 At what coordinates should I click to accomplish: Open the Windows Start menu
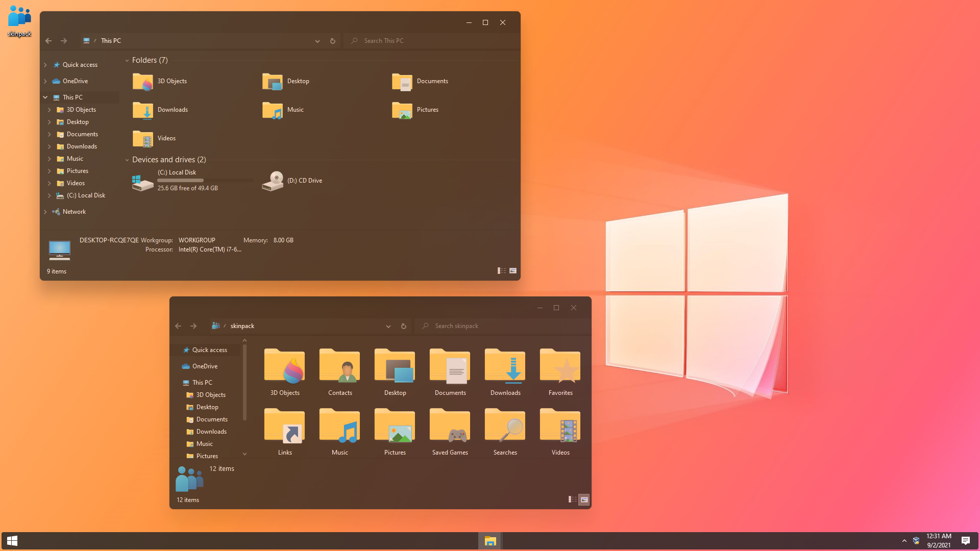point(12,541)
